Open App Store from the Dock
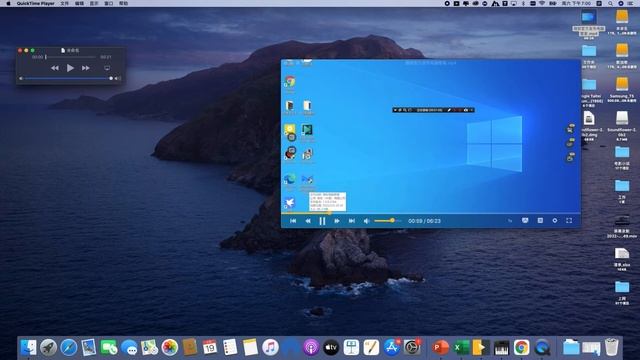The height and width of the screenshot is (360, 640). point(391,347)
